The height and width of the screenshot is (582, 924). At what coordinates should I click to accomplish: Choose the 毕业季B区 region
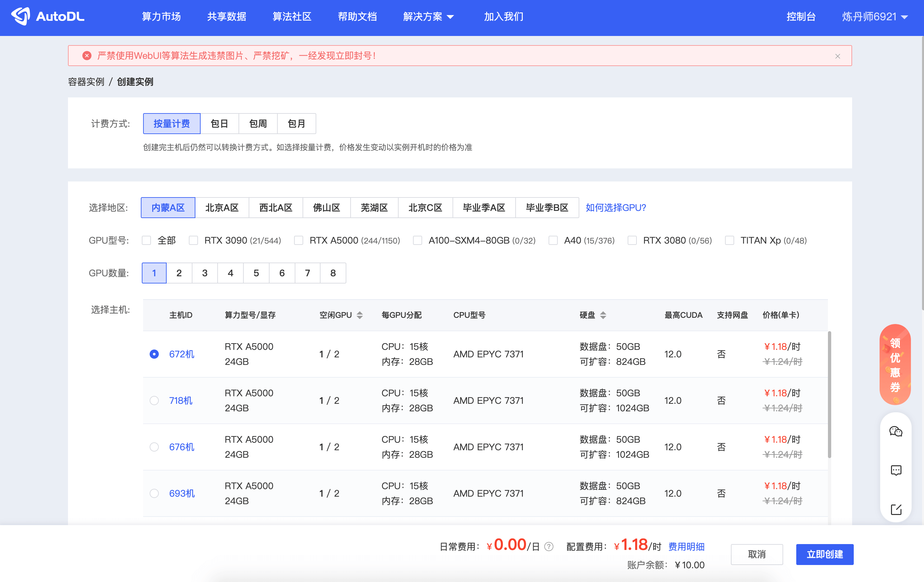click(547, 208)
